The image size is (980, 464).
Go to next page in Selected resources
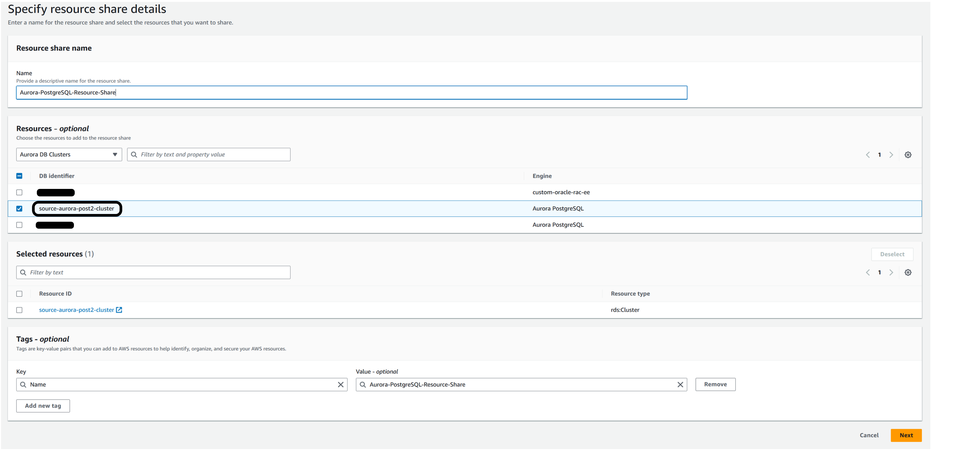click(891, 272)
